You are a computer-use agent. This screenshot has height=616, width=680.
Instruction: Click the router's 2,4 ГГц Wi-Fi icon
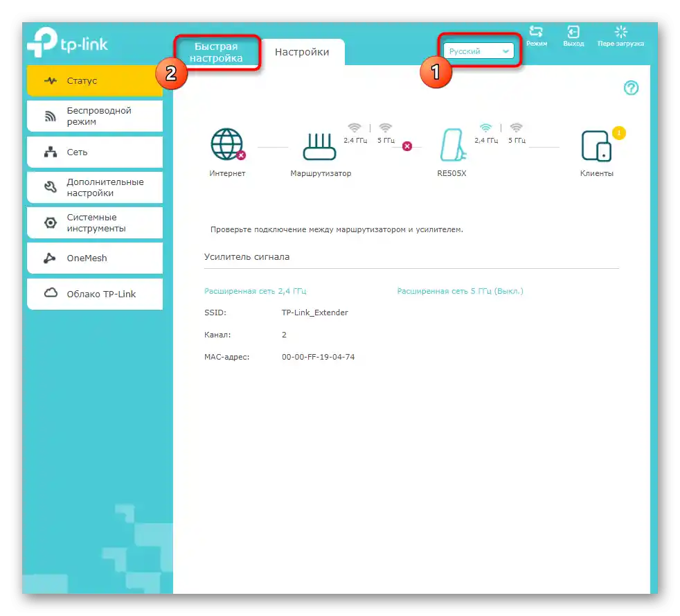355,127
